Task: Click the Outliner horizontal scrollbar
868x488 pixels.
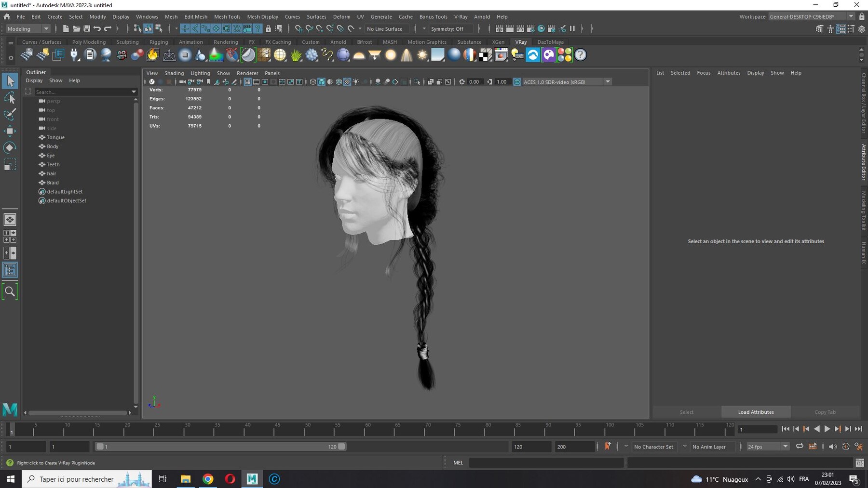Action: click(x=77, y=413)
